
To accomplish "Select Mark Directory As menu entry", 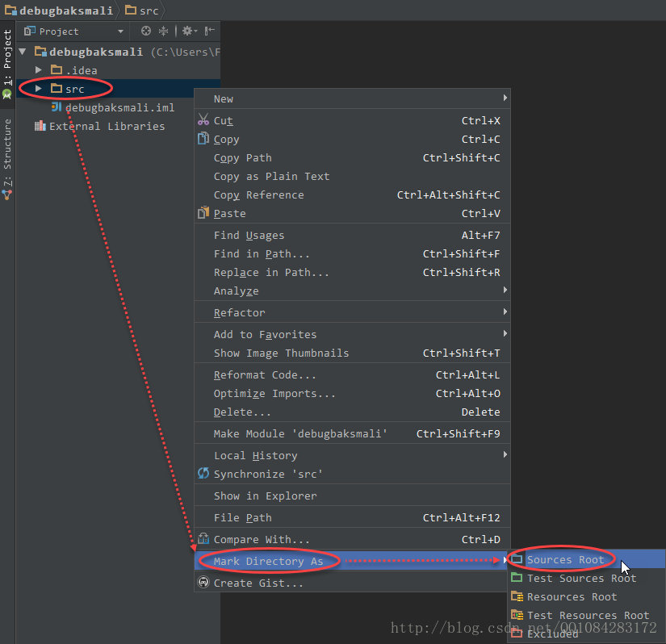I will 352,561.
